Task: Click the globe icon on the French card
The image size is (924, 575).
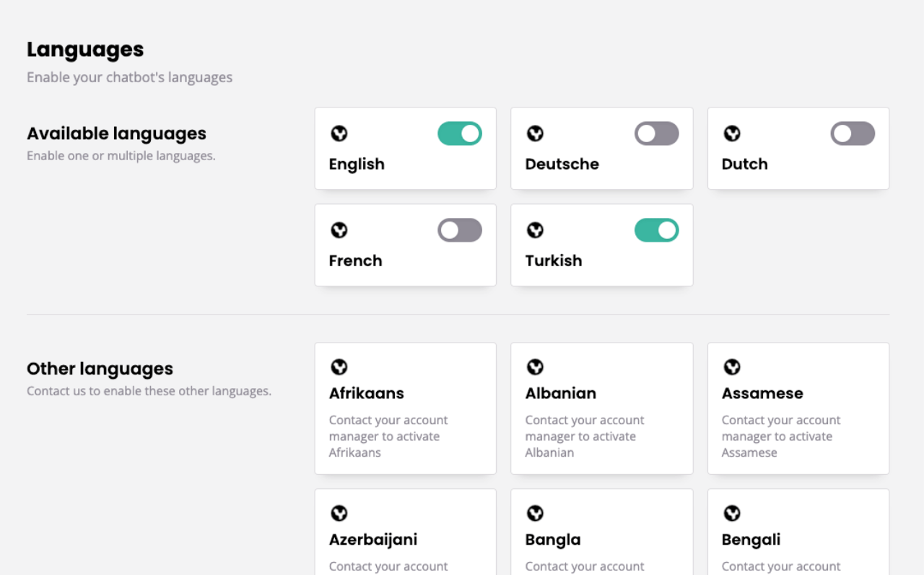Action: tap(339, 230)
